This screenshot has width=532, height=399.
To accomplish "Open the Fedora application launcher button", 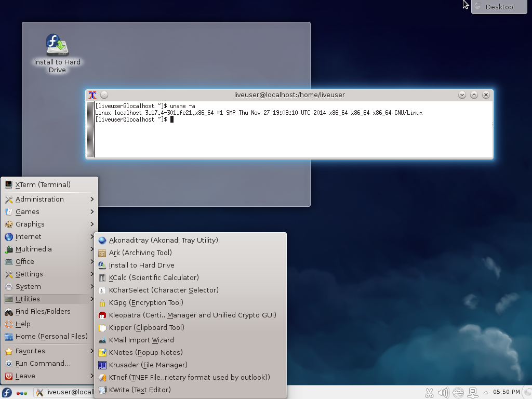I will (6, 393).
